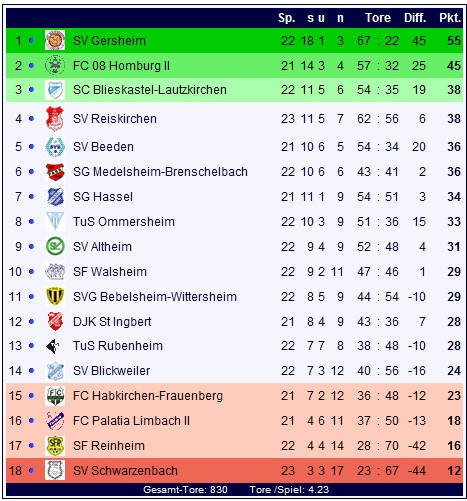
Task: Open the SC Blieskastel-Lautzkirchen team name
Action: click(x=150, y=90)
